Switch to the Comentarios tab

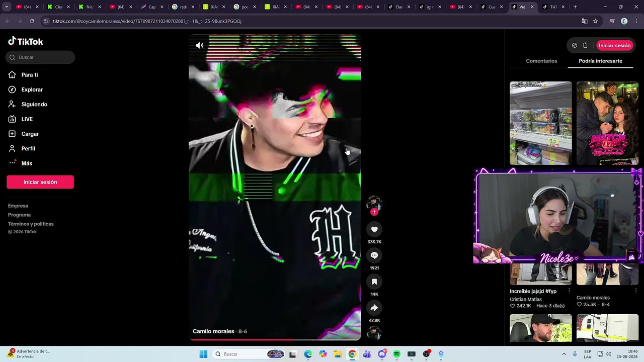click(x=541, y=61)
